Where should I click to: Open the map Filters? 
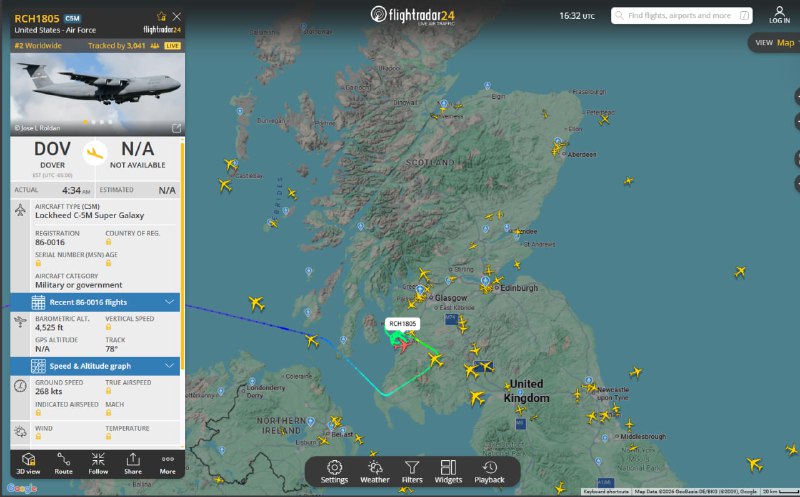point(411,471)
